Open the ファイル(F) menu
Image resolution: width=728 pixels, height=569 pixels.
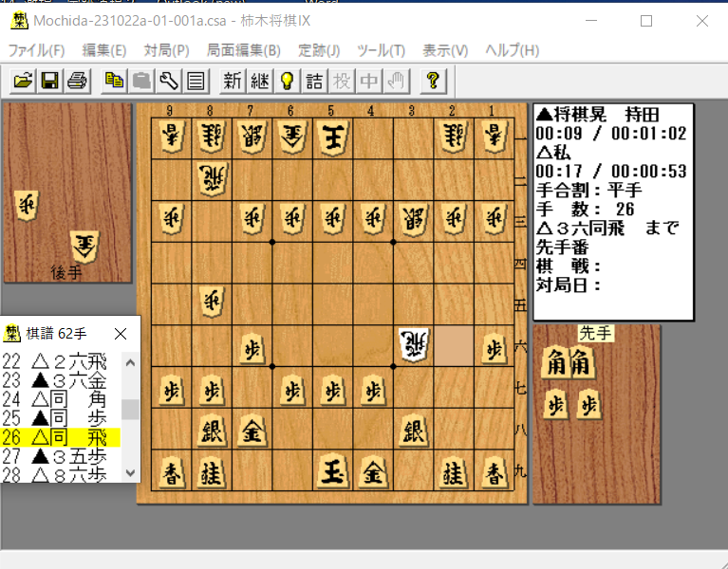(x=37, y=50)
